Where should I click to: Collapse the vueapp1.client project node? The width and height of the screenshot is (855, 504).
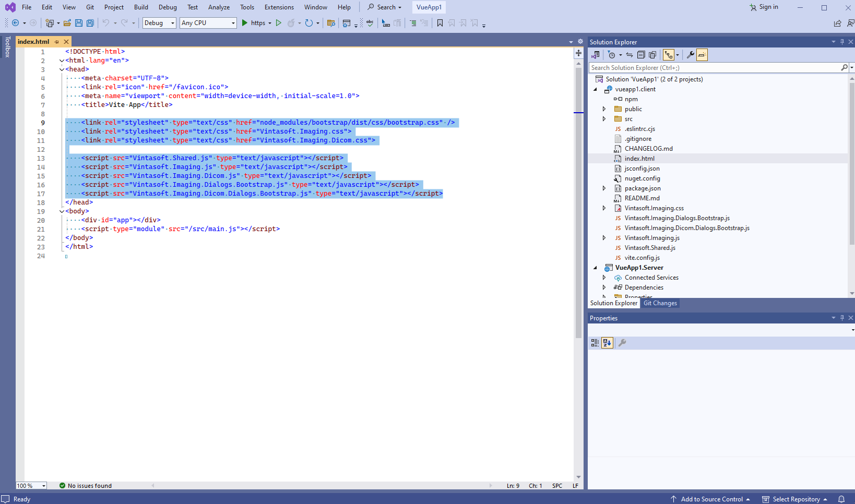click(x=595, y=89)
